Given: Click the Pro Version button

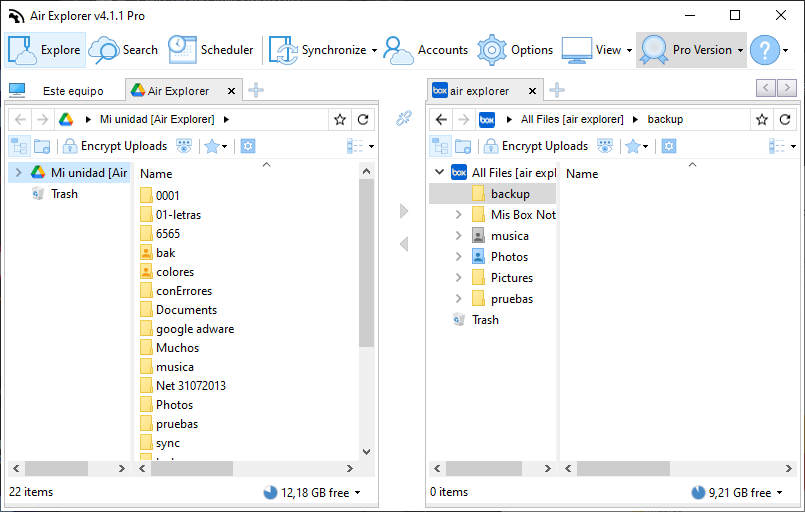Looking at the screenshot, I should coord(691,50).
